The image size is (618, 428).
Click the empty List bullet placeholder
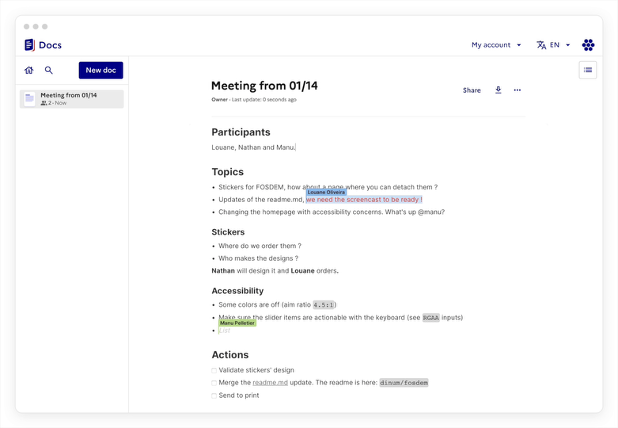click(225, 331)
